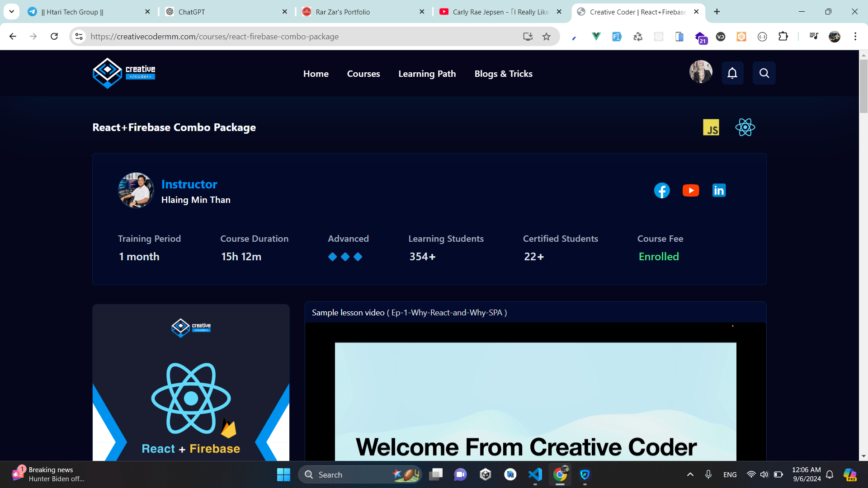Image resolution: width=868 pixels, height=488 pixels.
Task: Click the React atom icon beside JS
Action: tap(745, 127)
